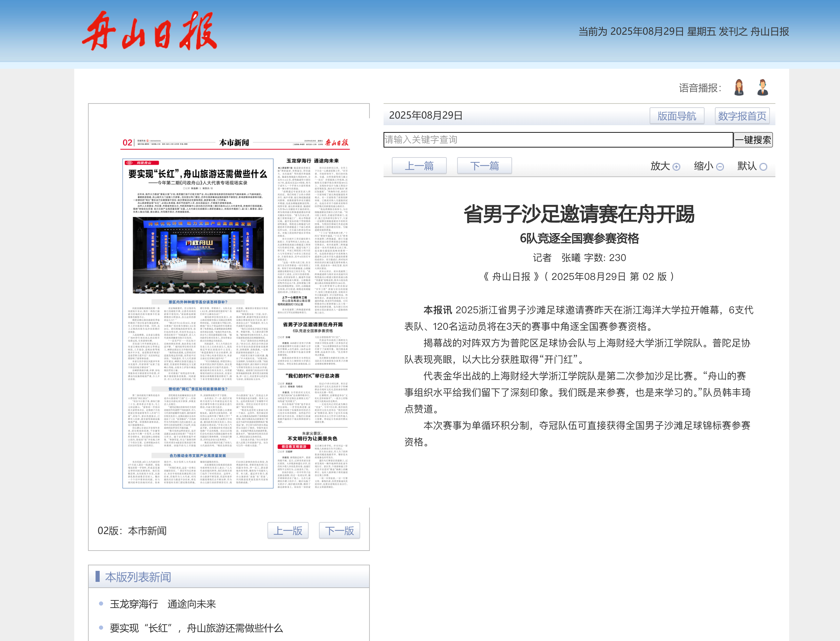Open 版面导航 page navigation
Screen dimensions: 840x641
click(677, 116)
